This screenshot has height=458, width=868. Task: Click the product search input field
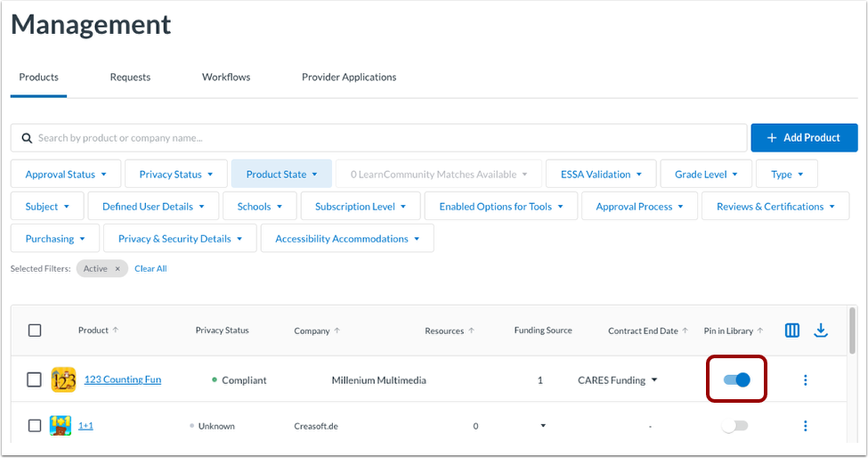click(x=378, y=138)
